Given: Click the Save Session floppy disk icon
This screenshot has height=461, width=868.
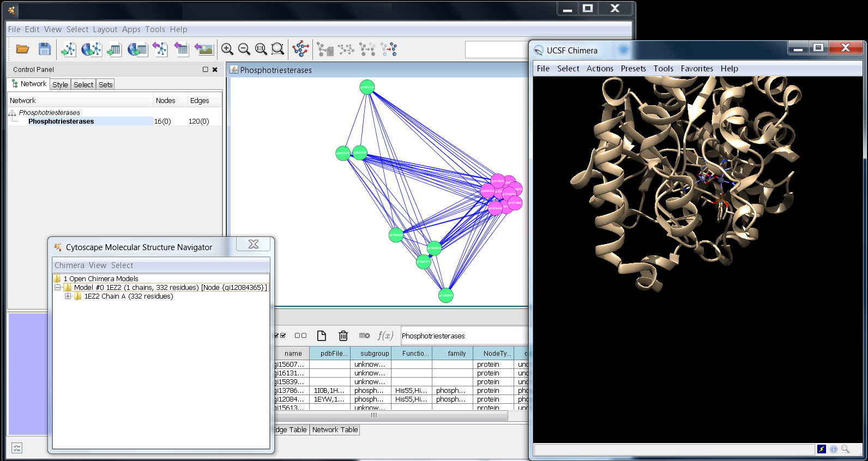Looking at the screenshot, I should coord(45,50).
